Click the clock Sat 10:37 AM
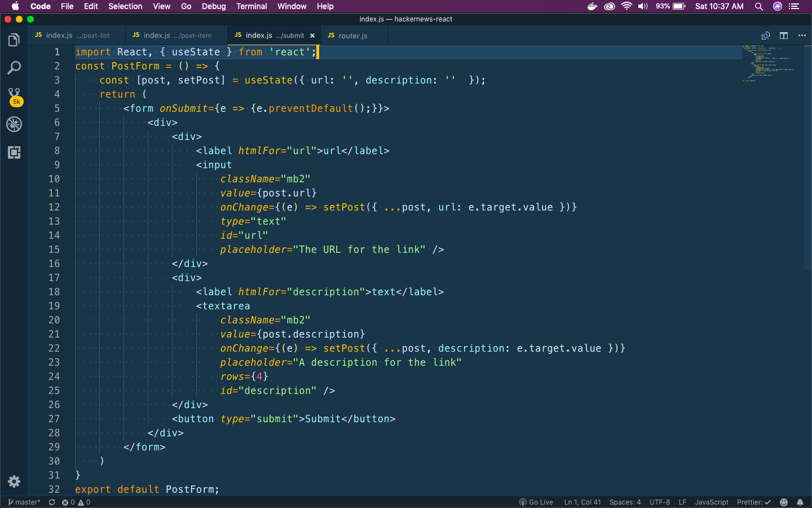 720,6
